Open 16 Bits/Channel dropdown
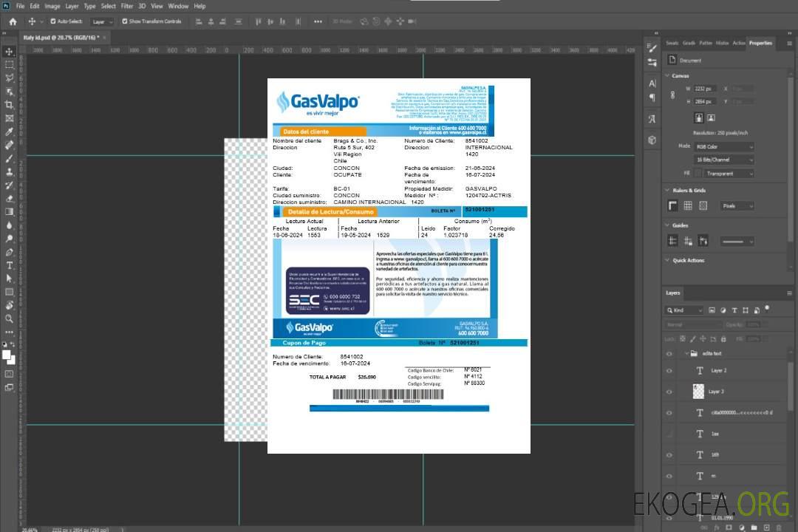Image resolution: width=798 pixels, height=532 pixels. [723, 160]
